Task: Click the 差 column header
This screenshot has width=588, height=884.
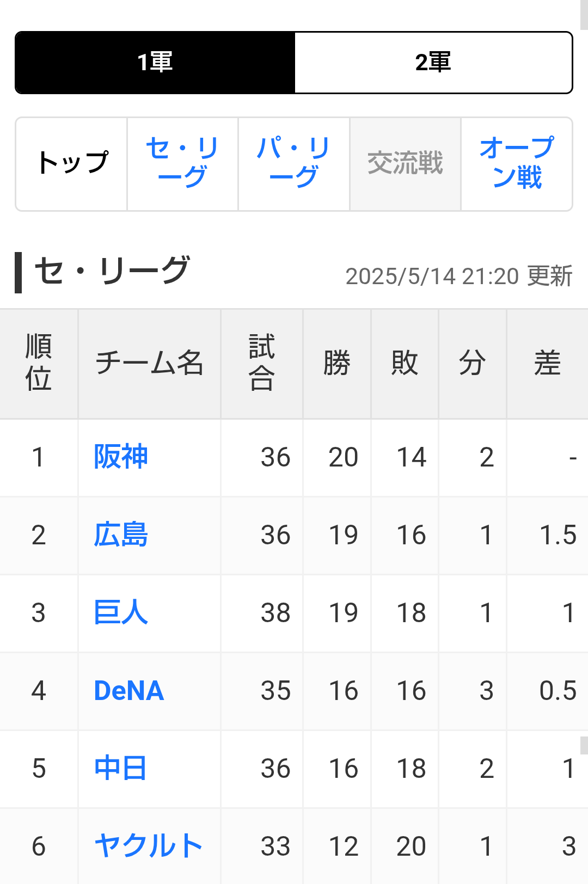Action: coord(547,364)
